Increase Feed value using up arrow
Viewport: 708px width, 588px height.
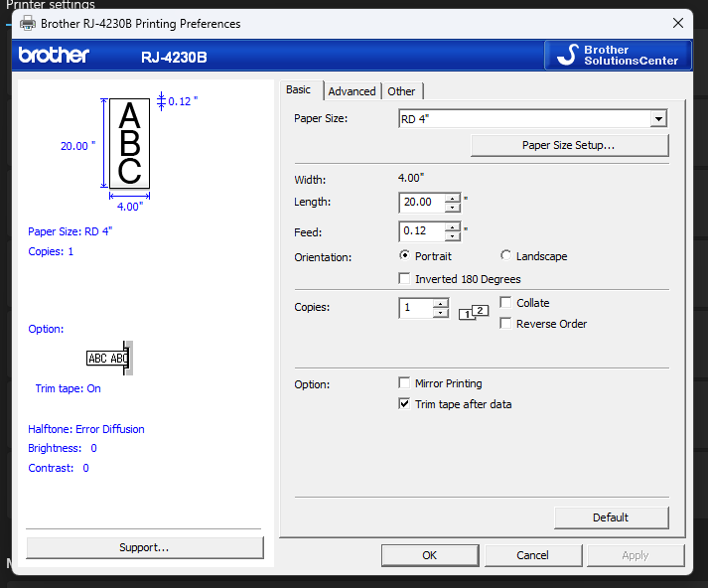453,226
